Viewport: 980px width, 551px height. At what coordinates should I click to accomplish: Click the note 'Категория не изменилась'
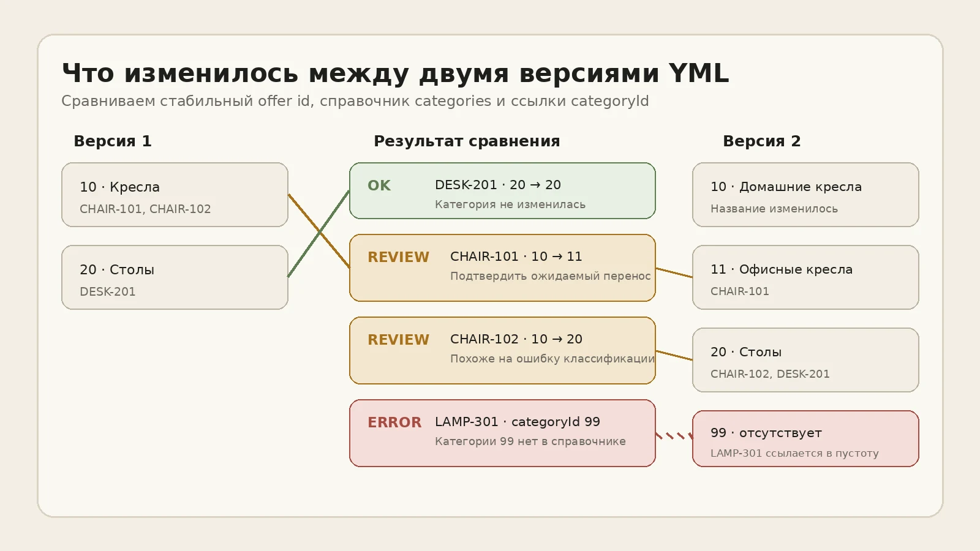coord(510,204)
